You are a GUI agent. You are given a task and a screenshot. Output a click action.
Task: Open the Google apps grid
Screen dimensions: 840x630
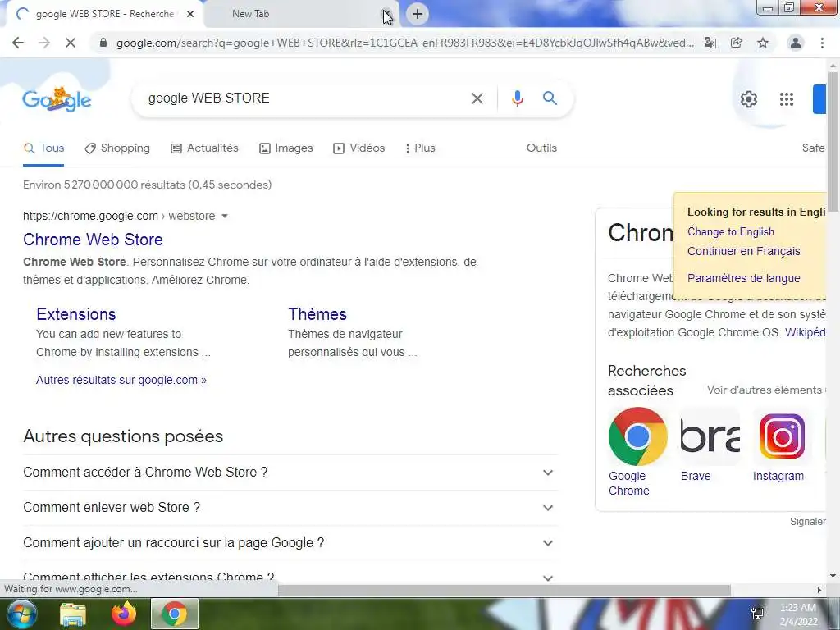[x=787, y=99]
